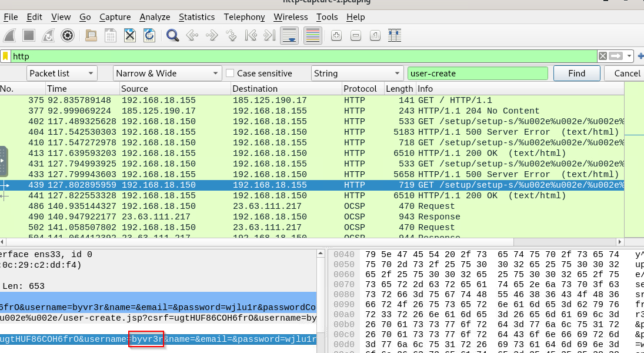
Task: Open display filter bookmarks icon
Action: [x=5, y=56]
